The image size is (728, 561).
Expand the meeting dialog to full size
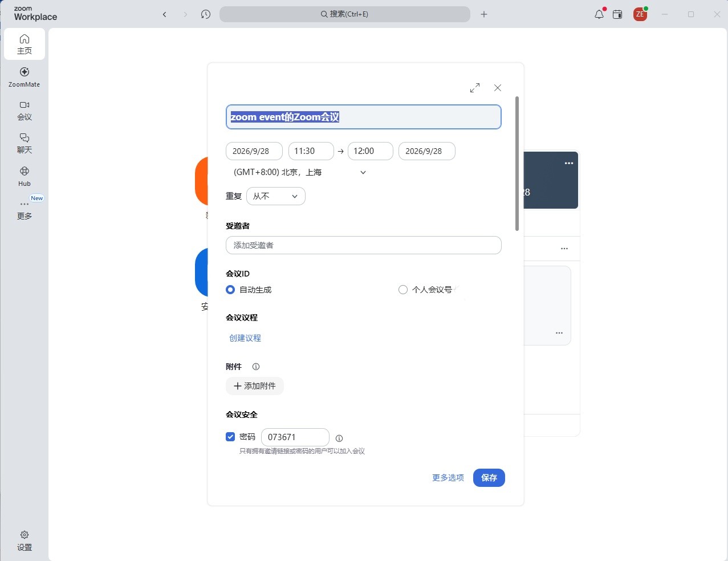(x=475, y=88)
